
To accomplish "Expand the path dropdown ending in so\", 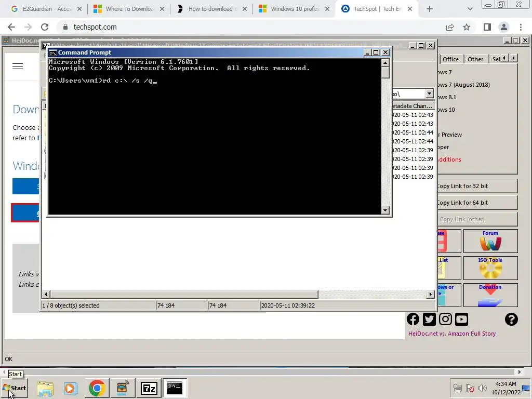I will pyautogui.click(x=429, y=94).
